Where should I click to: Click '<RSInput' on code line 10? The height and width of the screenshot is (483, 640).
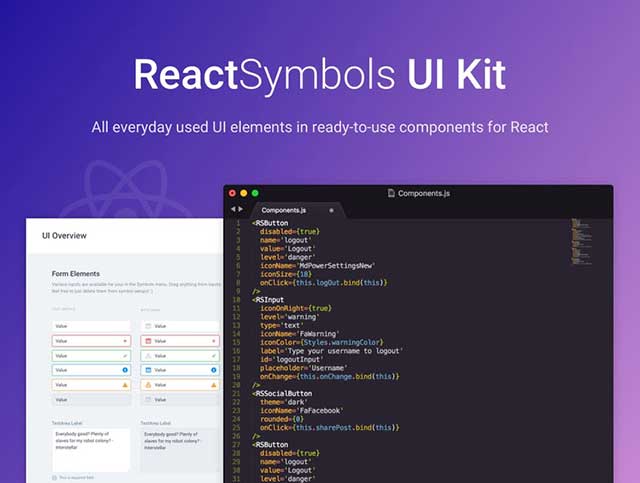(268, 300)
